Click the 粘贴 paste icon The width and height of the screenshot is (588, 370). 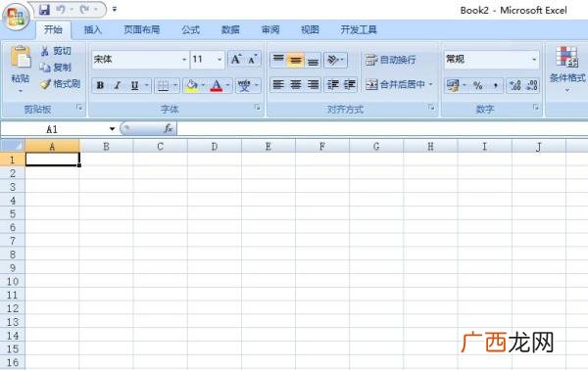pyautogui.click(x=21, y=58)
